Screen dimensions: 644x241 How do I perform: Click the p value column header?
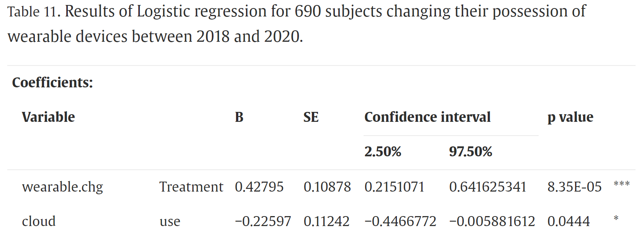tap(570, 117)
